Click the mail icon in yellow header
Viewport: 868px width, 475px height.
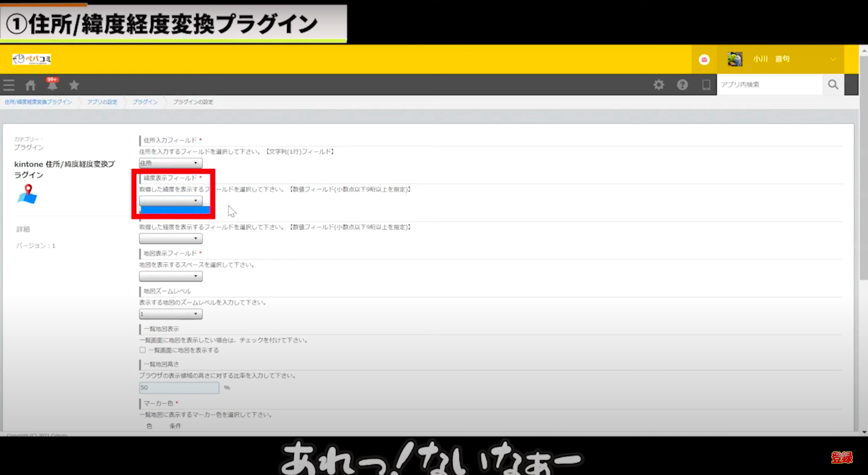pos(704,60)
